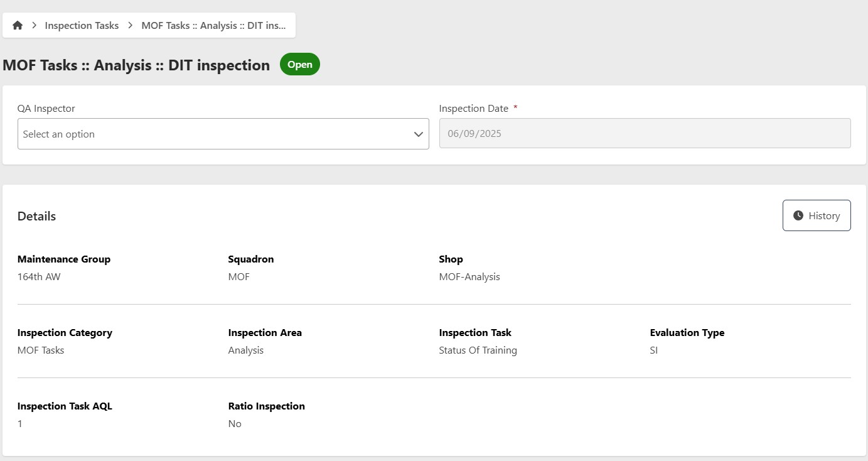This screenshot has width=868, height=461.
Task: Click the chevron separator before MOF Tasks breadcrumb
Action: coord(131,26)
